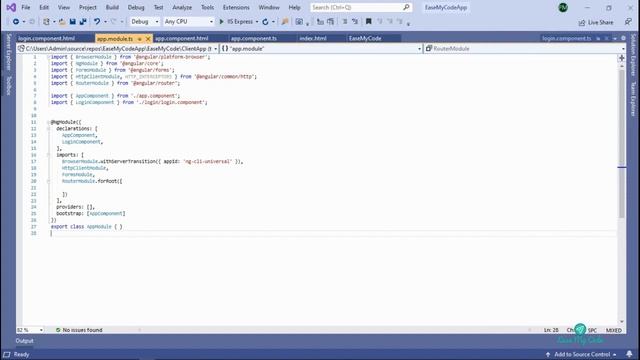Screen dimensions: 640x360
Task: Collapse the declarations array outline
Action: click(48, 129)
